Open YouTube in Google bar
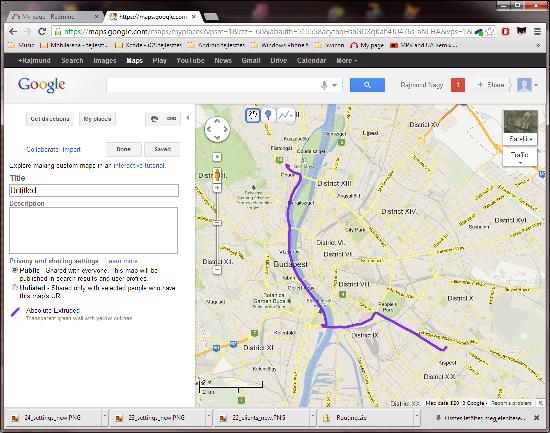The height and width of the screenshot is (433, 550). pyautogui.click(x=190, y=61)
